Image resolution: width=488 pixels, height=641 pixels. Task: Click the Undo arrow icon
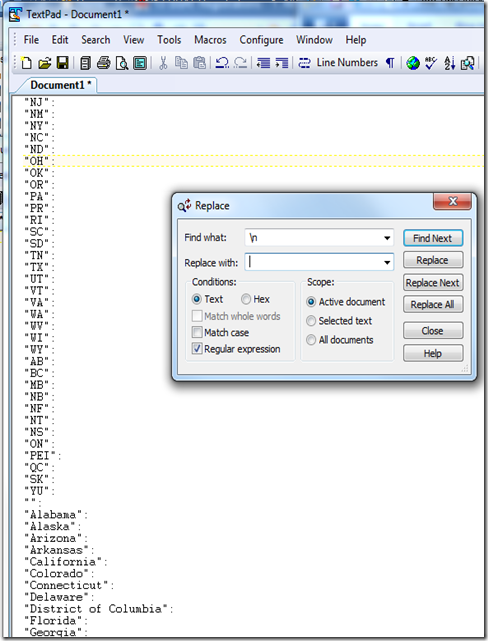click(222, 63)
